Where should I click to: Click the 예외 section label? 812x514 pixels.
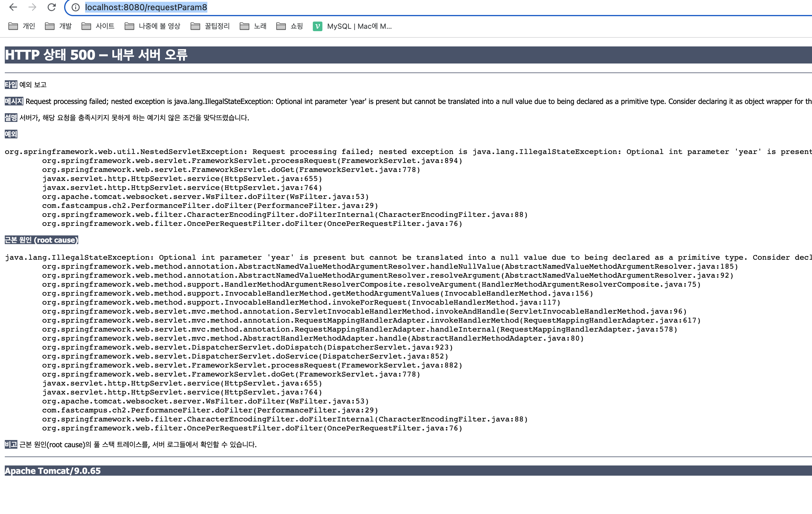(x=11, y=134)
